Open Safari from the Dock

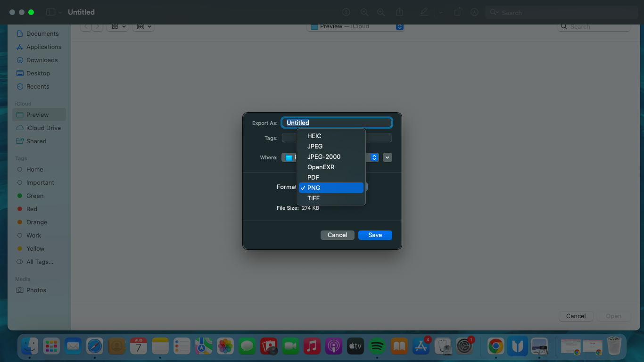click(x=95, y=346)
